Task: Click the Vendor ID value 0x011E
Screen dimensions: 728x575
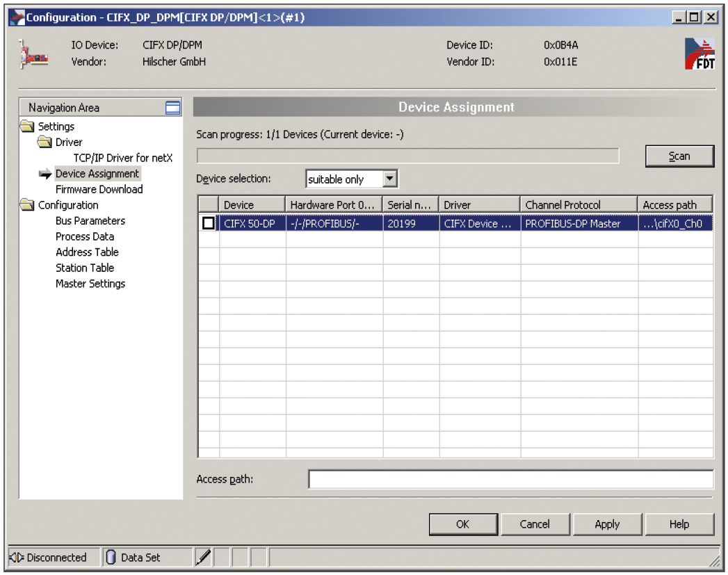Action: pos(560,62)
